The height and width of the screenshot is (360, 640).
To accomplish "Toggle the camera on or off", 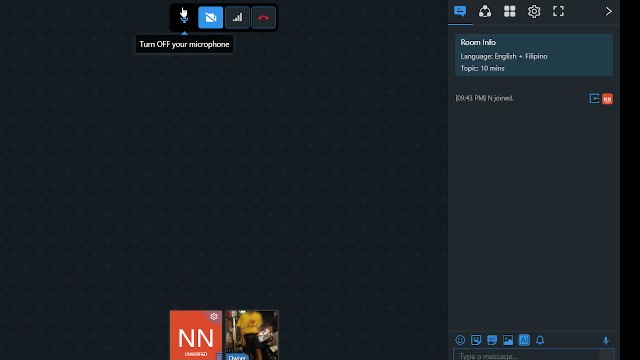I will point(211,18).
